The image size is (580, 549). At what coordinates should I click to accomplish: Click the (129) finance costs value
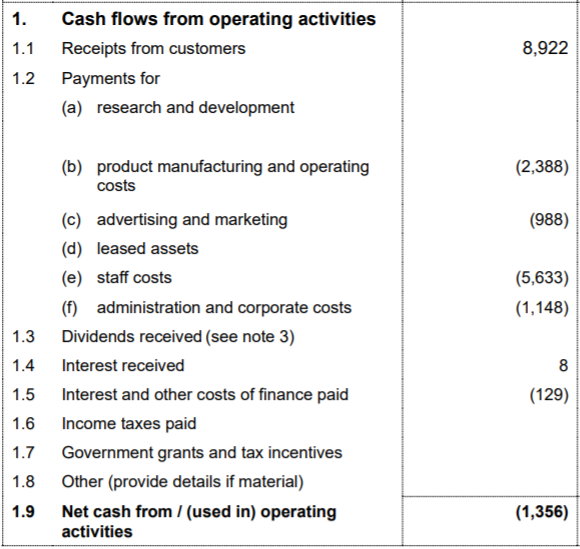point(549,395)
